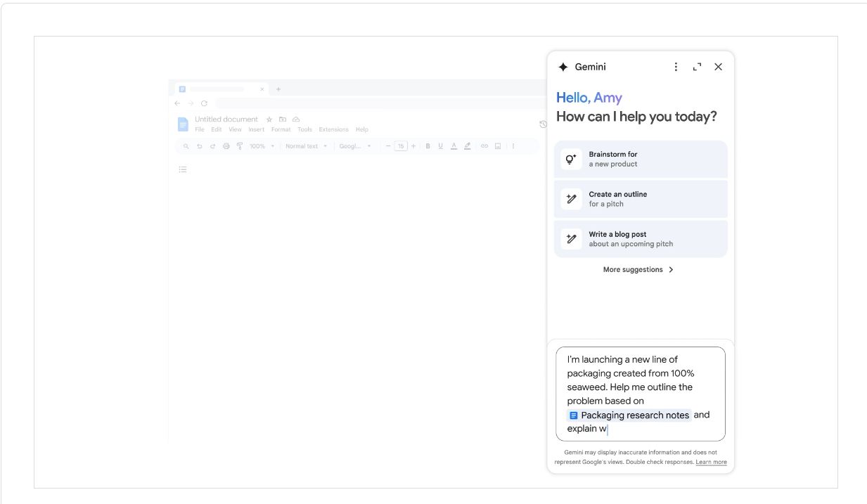The width and height of the screenshot is (867, 504).
Task: Show the document outline icon
Action: tap(183, 169)
